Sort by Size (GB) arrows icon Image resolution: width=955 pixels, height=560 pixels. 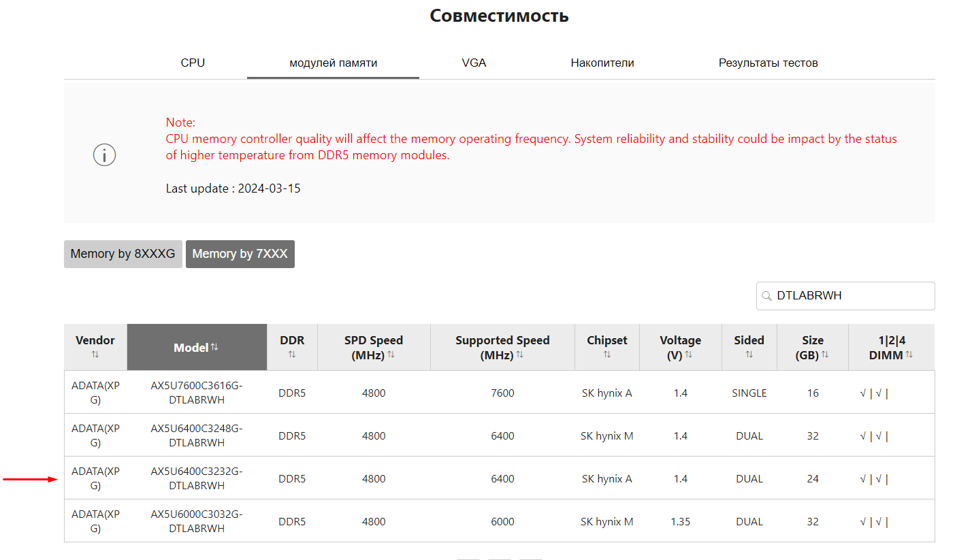825,355
